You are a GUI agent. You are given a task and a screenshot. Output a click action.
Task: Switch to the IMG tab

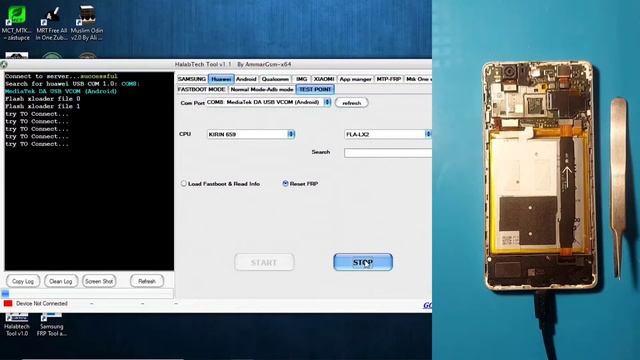[x=302, y=79]
